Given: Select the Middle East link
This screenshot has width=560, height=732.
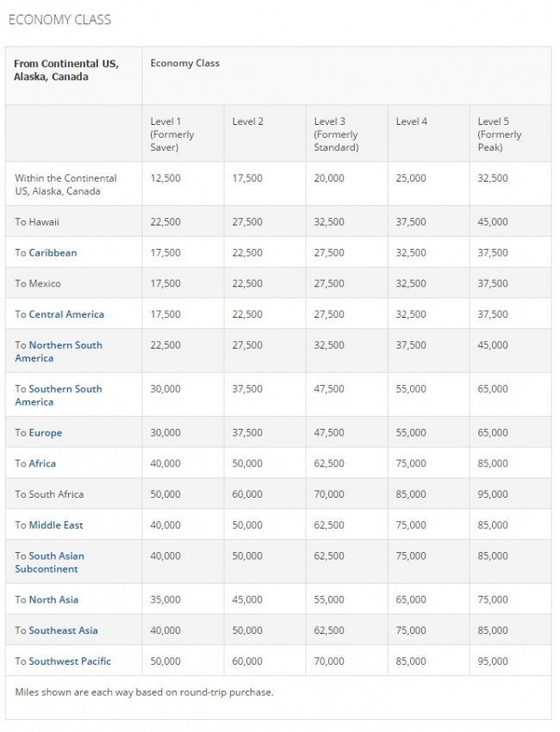Looking at the screenshot, I should tap(56, 524).
